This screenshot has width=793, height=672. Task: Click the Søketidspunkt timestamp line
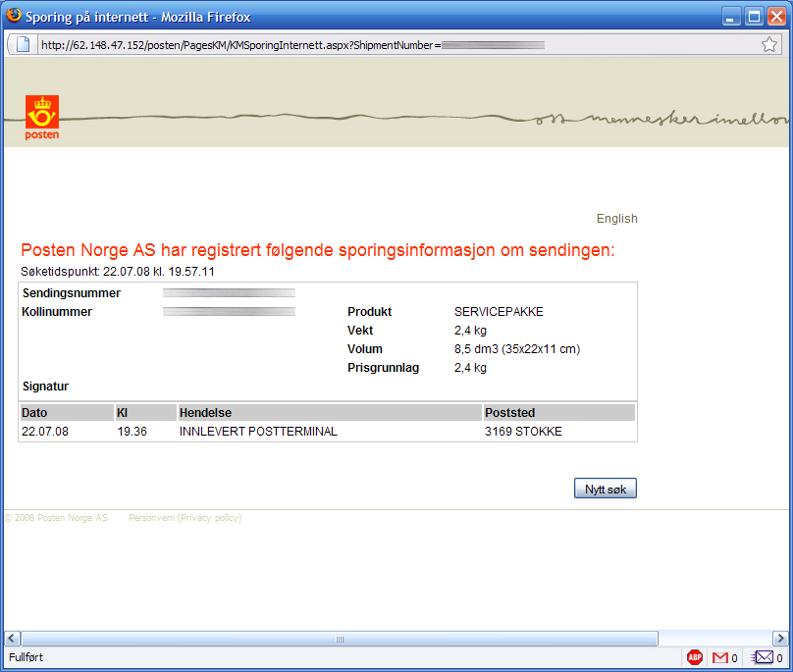tap(118, 272)
